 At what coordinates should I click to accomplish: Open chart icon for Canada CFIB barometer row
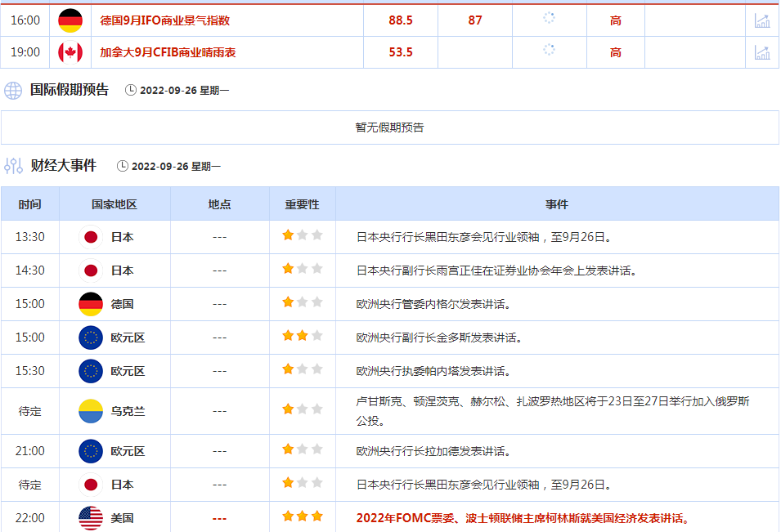(x=762, y=52)
